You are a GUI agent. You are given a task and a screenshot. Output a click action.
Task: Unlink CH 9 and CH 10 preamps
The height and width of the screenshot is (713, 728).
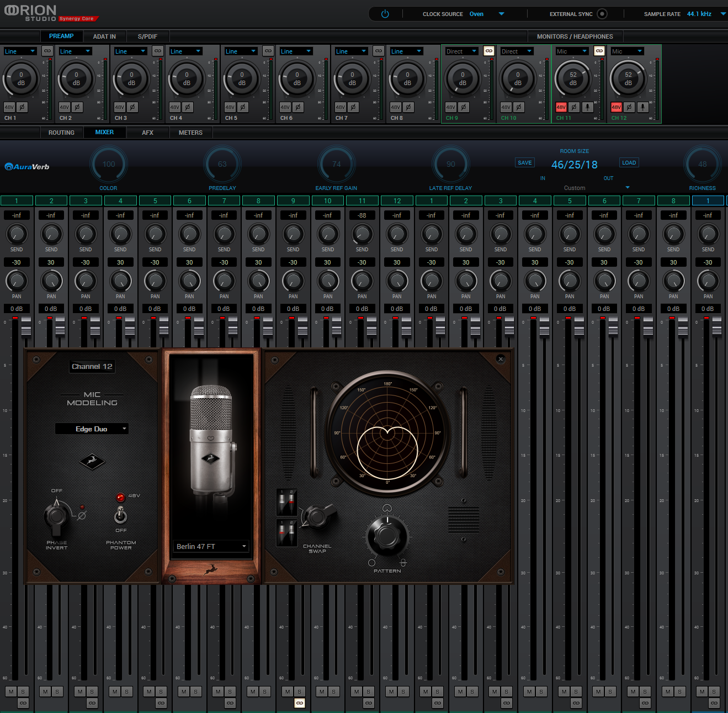(x=488, y=51)
